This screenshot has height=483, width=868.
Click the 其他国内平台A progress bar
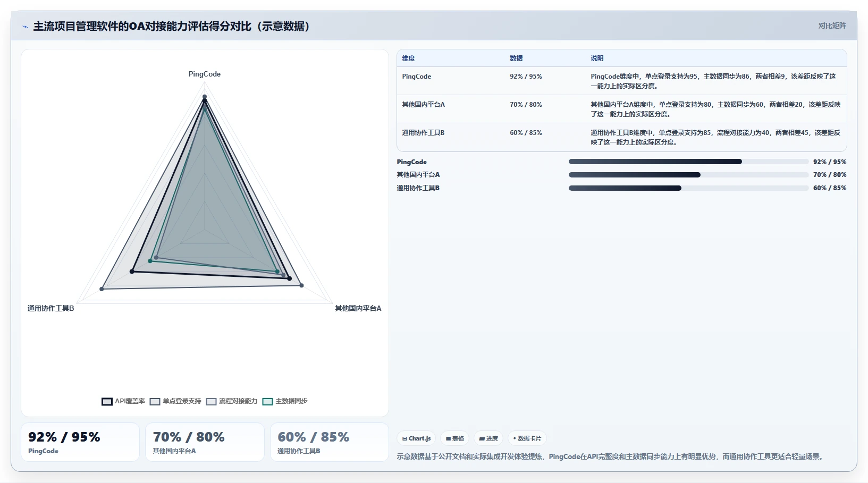click(688, 175)
